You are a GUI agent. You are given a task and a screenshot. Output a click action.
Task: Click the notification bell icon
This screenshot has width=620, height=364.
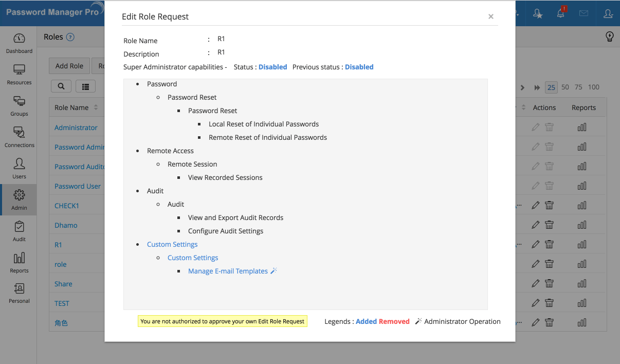point(560,13)
